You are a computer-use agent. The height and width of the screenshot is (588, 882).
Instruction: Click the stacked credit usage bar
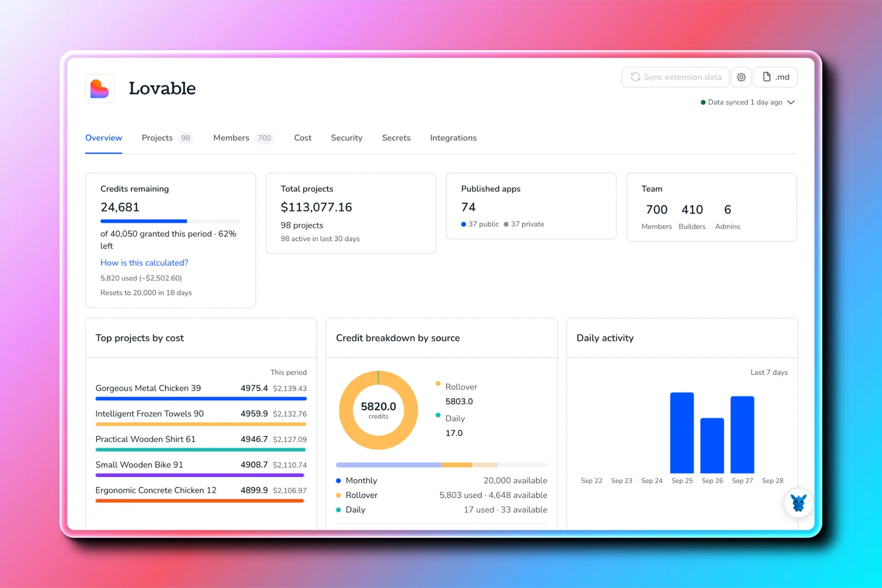(442, 465)
